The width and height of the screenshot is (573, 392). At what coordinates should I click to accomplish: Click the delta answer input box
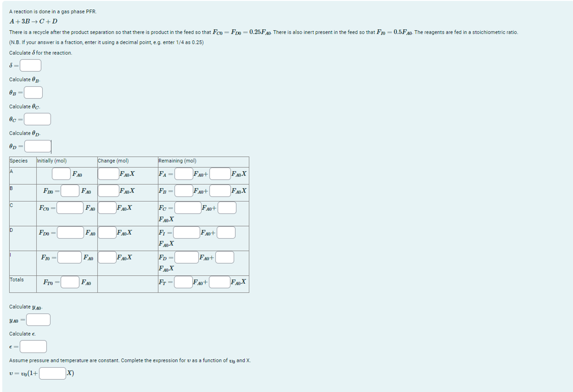pos(31,65)
